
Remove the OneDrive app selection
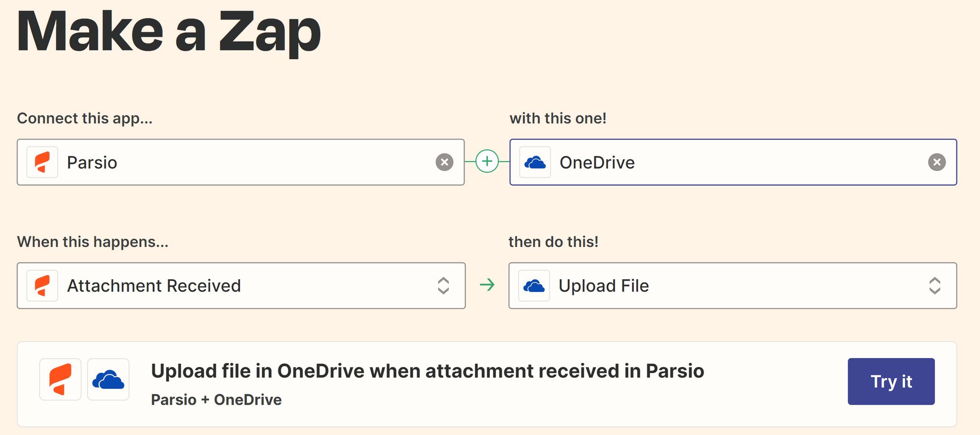937,162
